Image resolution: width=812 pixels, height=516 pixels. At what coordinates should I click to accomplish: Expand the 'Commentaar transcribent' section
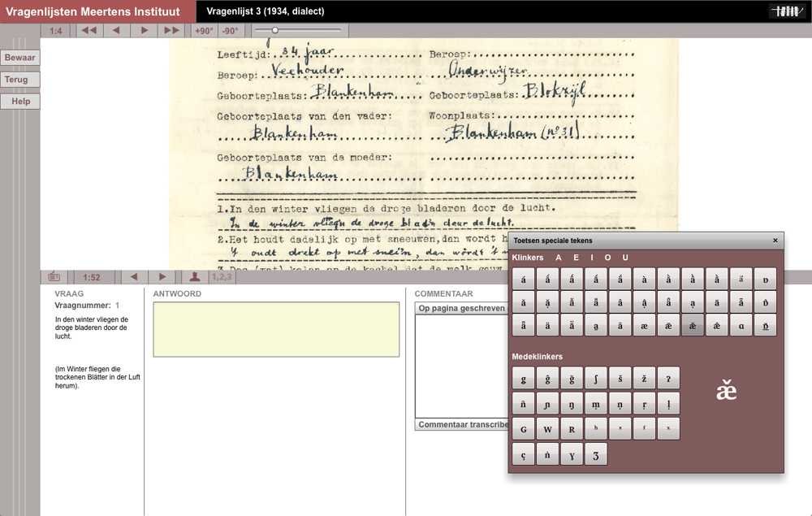(x=461, y=424)
